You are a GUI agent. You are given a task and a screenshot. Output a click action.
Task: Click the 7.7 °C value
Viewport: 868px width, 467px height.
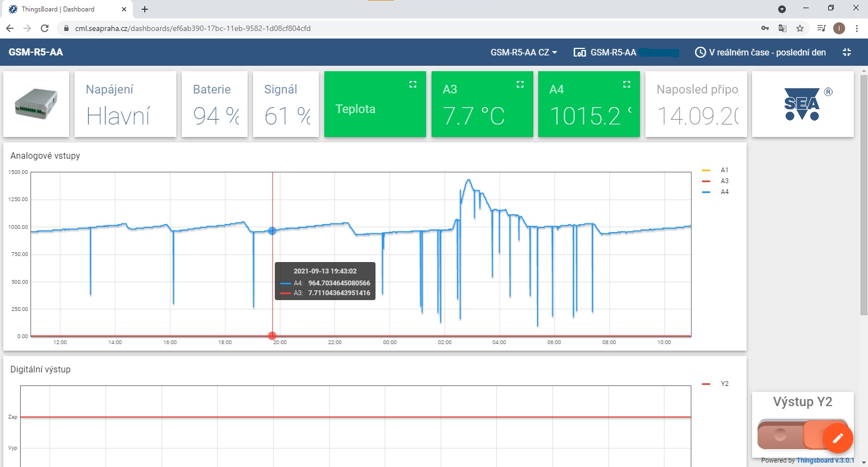[473, 116]
